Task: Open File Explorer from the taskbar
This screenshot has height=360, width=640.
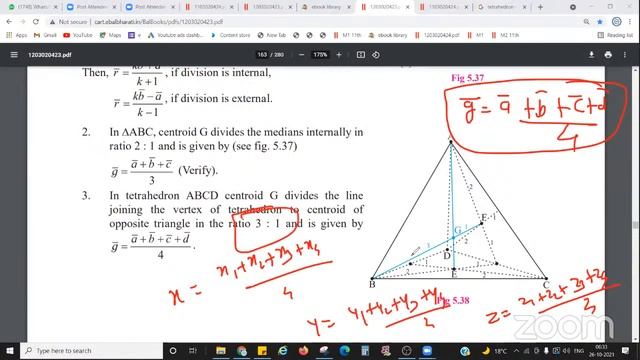Action: 221,351
